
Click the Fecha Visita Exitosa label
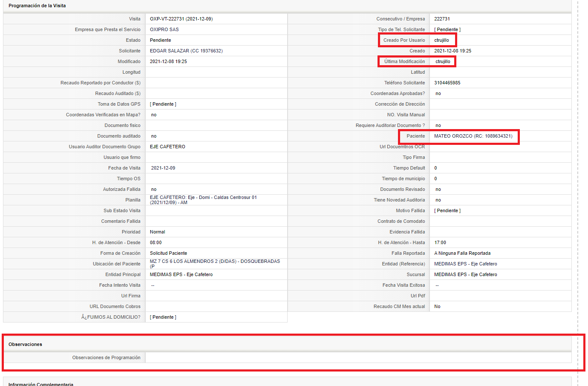click(404, 285)
